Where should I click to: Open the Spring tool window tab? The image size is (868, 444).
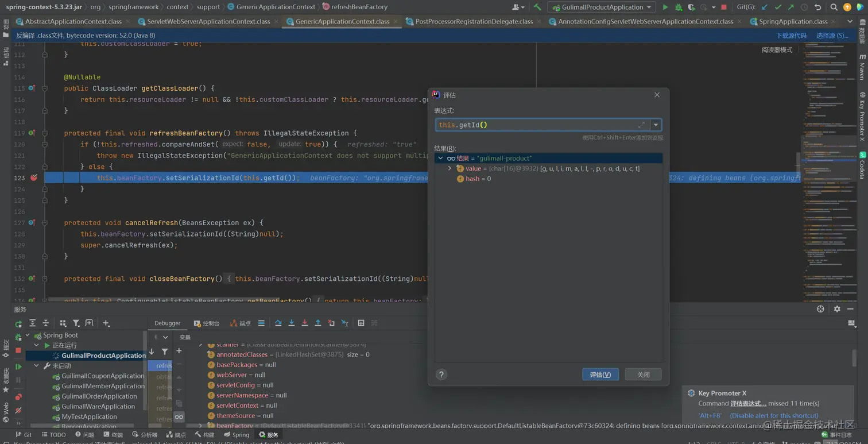point(237,435)
